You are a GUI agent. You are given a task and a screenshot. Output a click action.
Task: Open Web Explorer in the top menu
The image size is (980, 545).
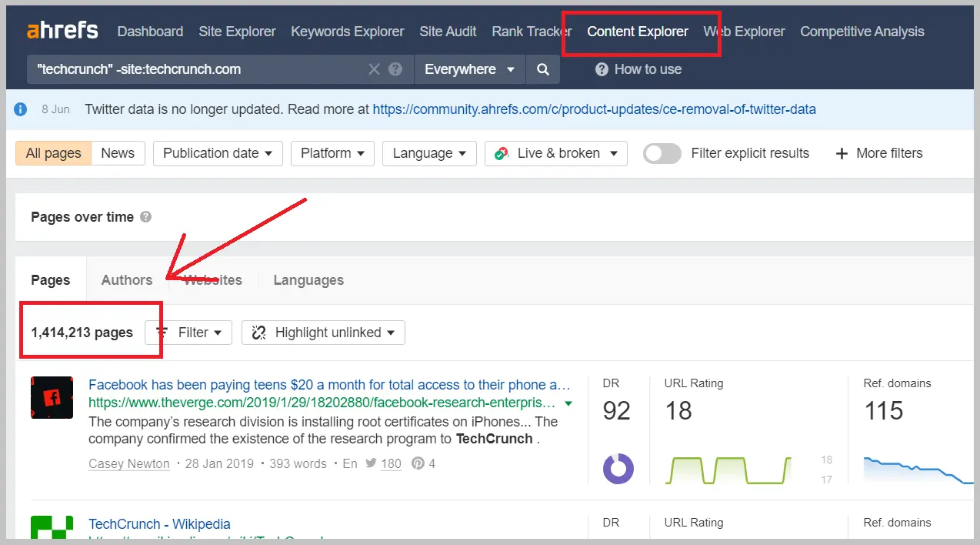[744, 32]
